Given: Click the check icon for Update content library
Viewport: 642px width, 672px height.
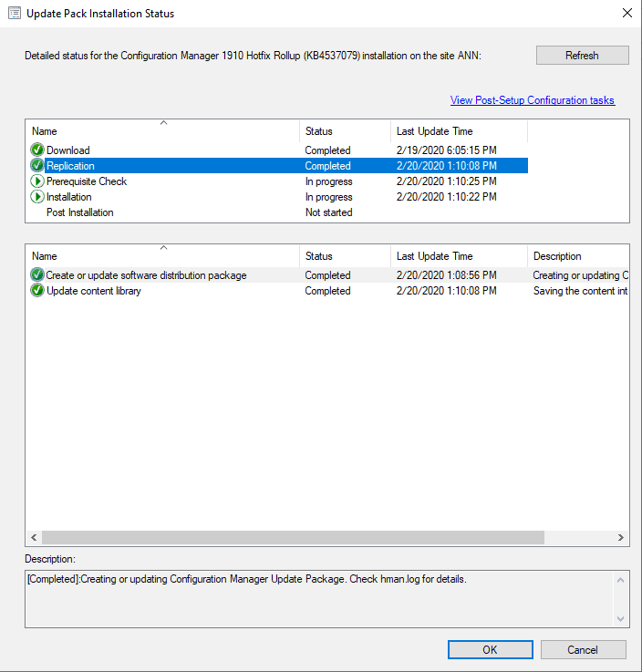Looking at the screenshot, I should [37, 291].
